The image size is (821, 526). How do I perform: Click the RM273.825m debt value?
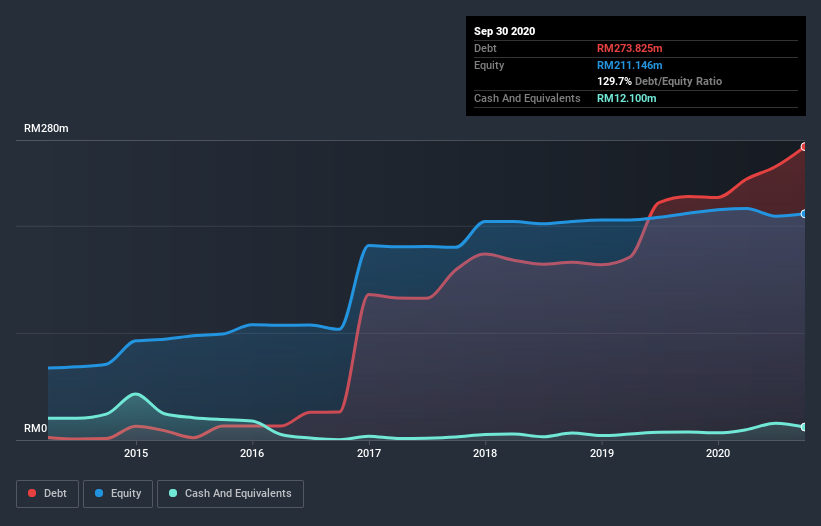[629, 48]
